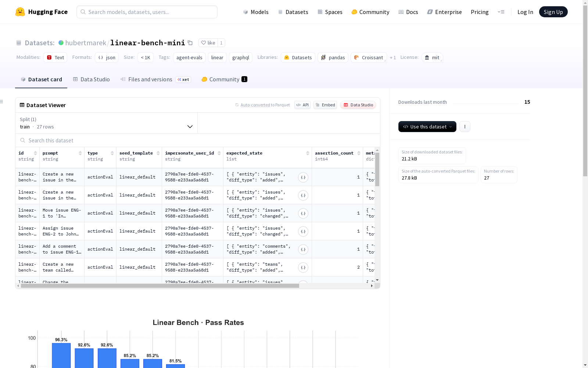Select the agent-evals tag

(x=189, y=57)
